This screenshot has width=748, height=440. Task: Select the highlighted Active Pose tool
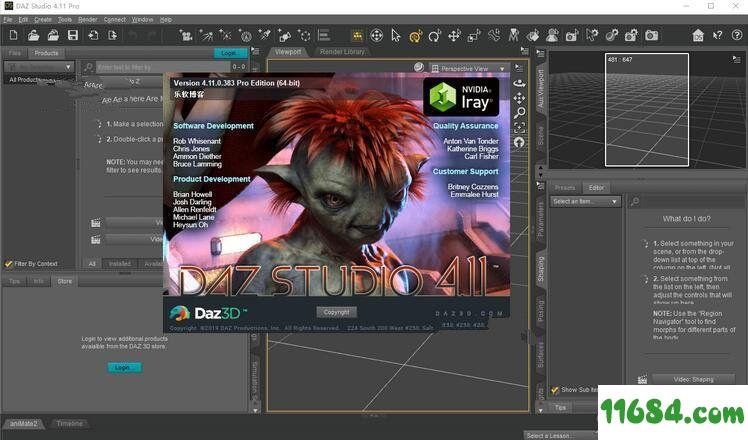pyautogui.click(x=416, y=36)
